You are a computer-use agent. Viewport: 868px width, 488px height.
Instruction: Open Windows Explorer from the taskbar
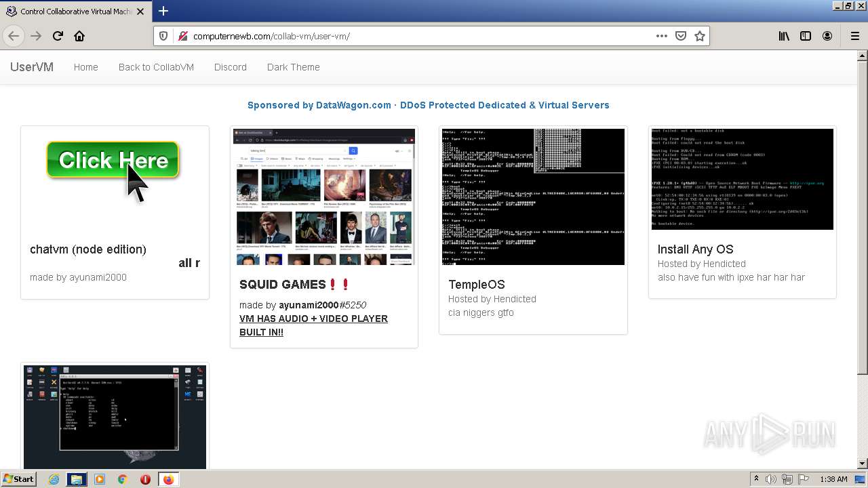pos(77,479)
